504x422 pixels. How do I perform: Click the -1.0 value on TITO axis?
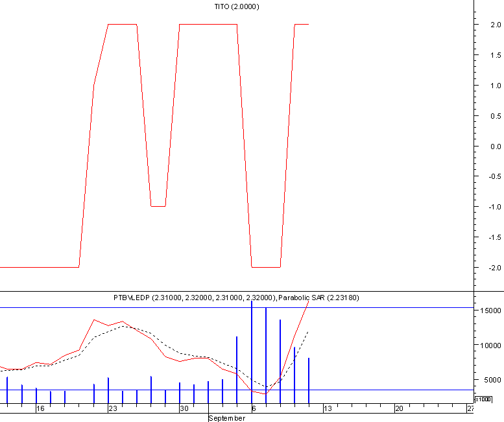coord(495,207)
